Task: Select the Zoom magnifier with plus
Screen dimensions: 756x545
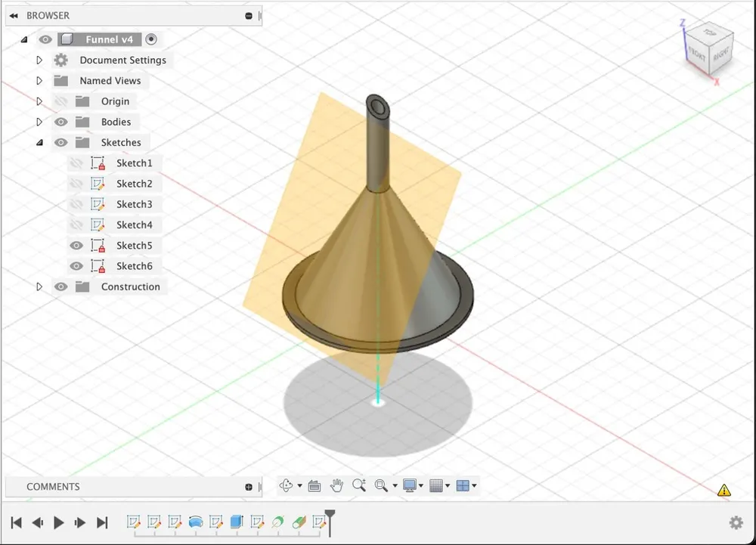Action: click(358, 485)
